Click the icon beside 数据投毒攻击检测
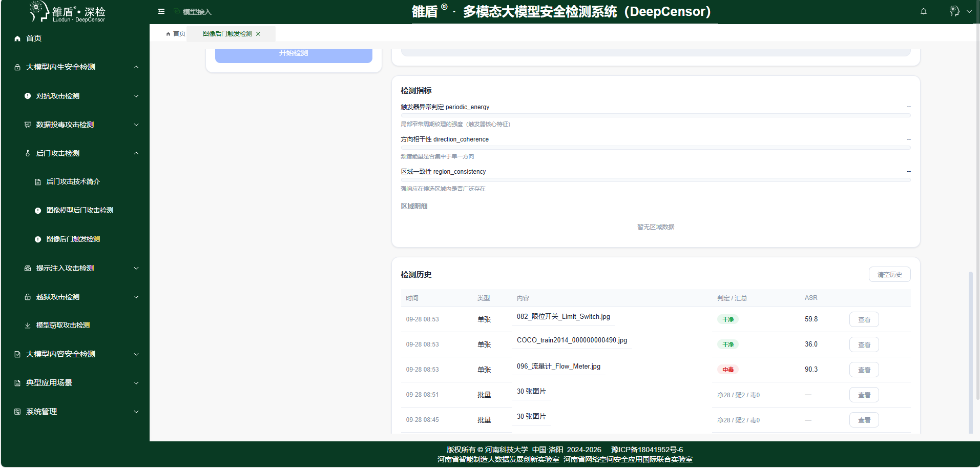 pos(28,125)
